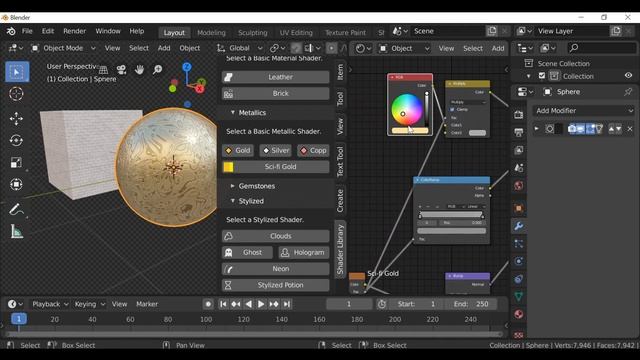Select the Transform tool
Image resolution: width=640 pixels, height=360 pixels.
click(16, 184)
